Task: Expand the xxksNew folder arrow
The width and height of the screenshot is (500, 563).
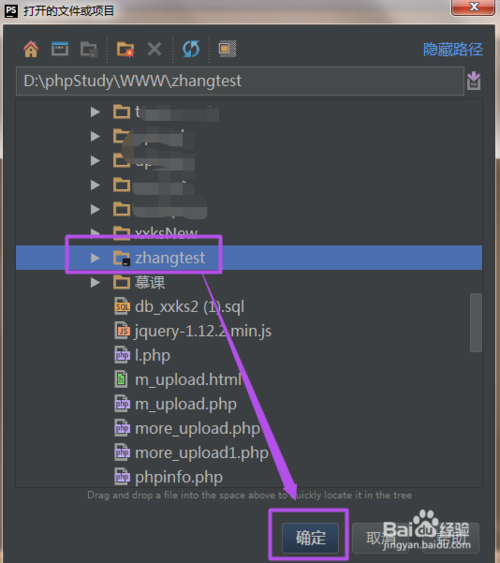Action: pyautogui.click(x=95, y=233)
